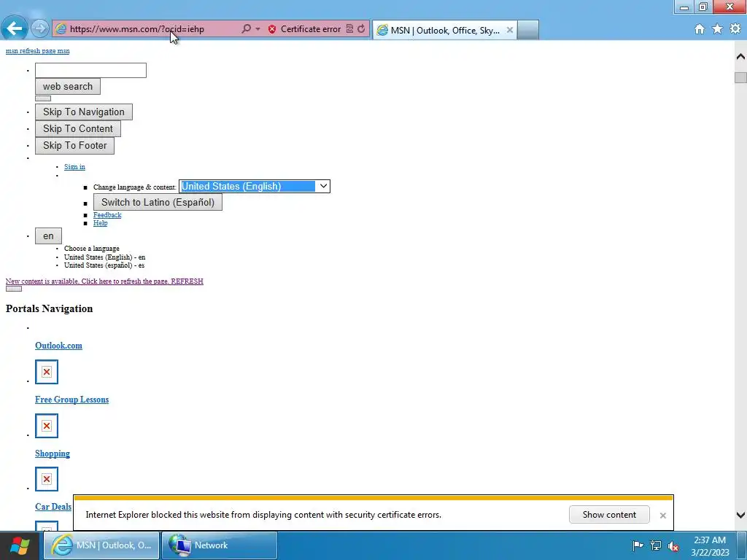The height and width of the screenshot is (560, 747).
Task: Open the United States (English) language dropdown
Action: [x=255, y=186]
